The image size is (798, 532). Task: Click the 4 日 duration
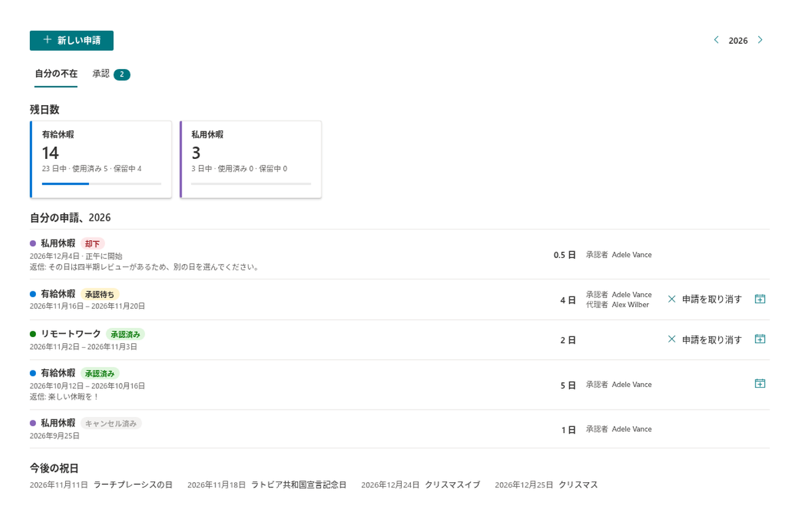pos(568,301)
